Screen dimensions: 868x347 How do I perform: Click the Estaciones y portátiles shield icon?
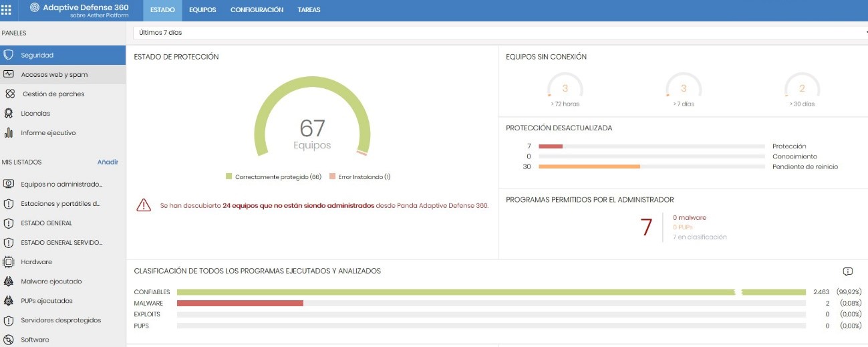pyautogui.click(x=9, y=203)
